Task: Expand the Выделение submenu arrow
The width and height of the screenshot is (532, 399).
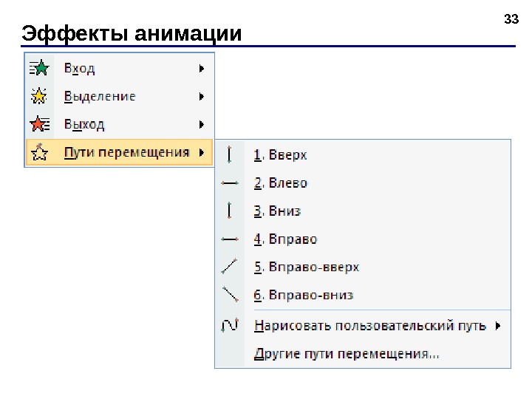Action: [201, 96]
